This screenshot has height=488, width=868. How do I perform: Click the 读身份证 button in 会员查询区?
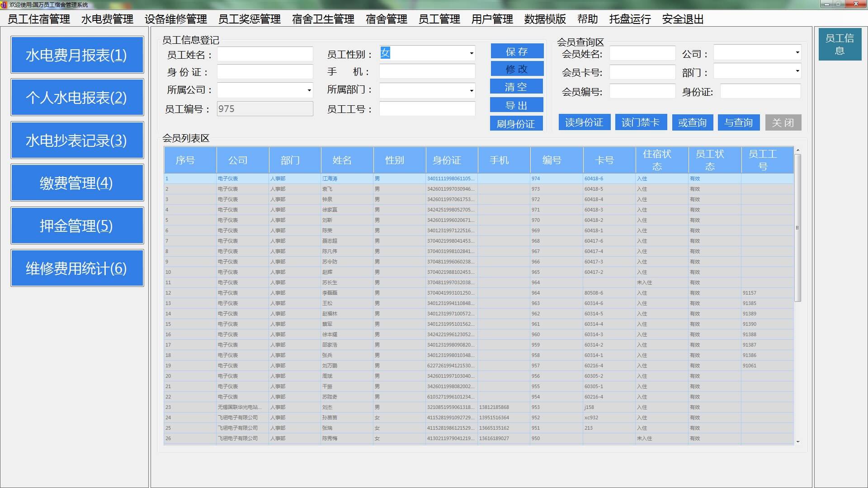tap(584, 122)
